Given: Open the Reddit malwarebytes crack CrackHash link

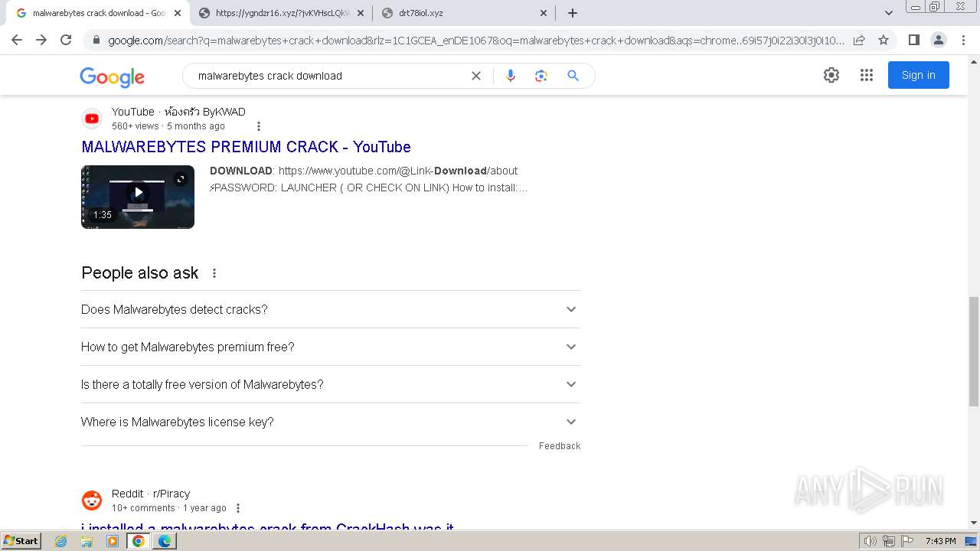Looking at the screenshot, I should [x=267, y=528].
